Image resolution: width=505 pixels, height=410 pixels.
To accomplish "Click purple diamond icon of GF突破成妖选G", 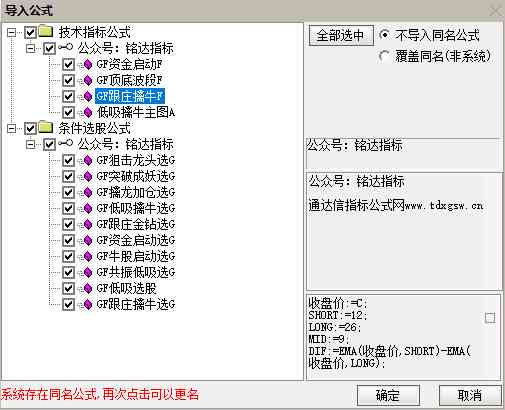I will 88,176.
